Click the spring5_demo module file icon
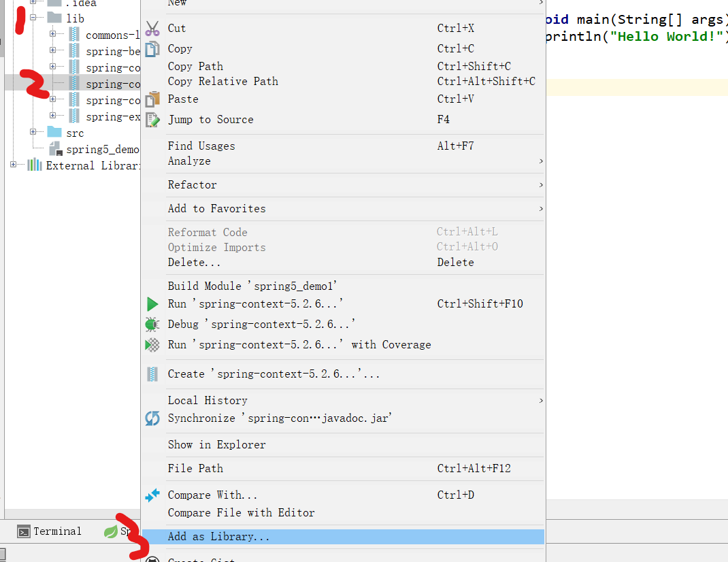The height and width of the screenshot is (562, 728). [56, 148]
